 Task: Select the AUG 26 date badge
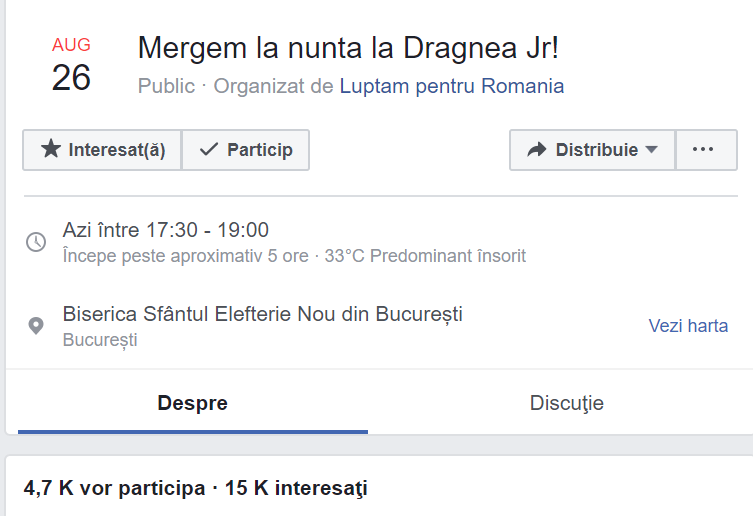71,66
